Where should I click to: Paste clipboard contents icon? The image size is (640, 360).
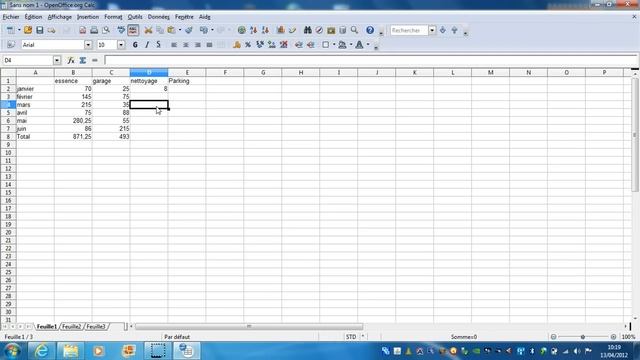171,30
